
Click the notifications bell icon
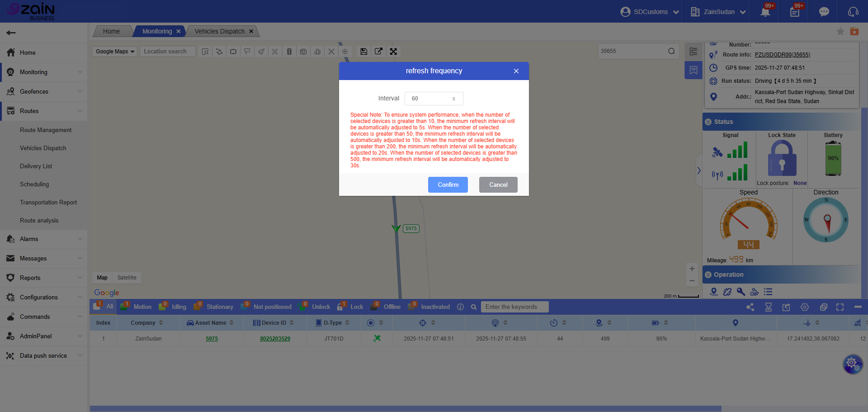[765, 12]
